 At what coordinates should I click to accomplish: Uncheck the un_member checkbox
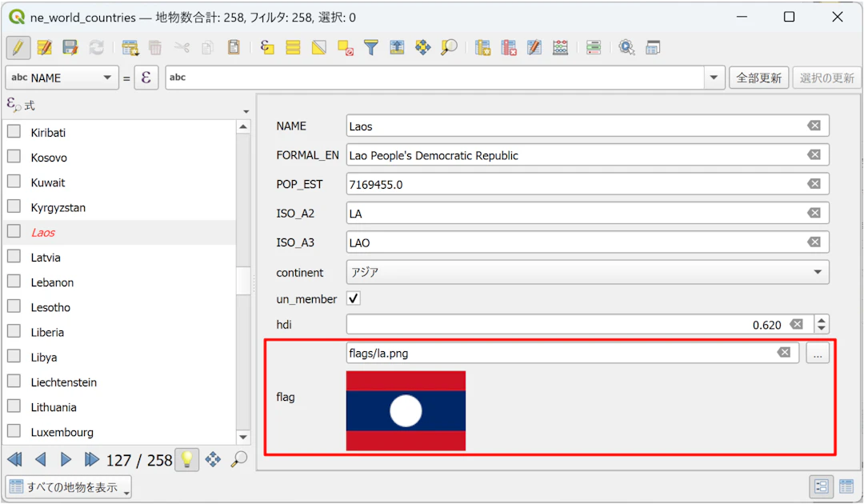click(354, 298)
